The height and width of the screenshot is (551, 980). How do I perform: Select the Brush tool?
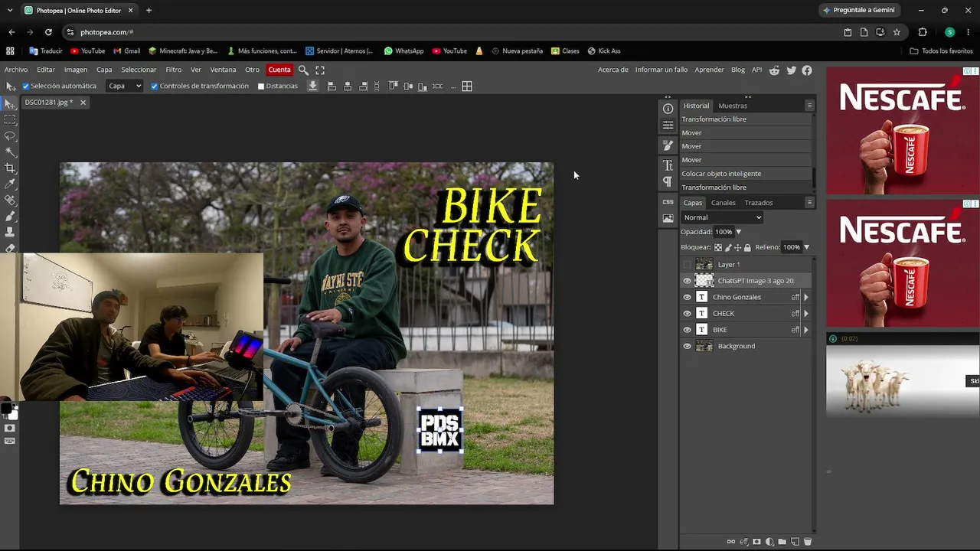click(10, 217)
